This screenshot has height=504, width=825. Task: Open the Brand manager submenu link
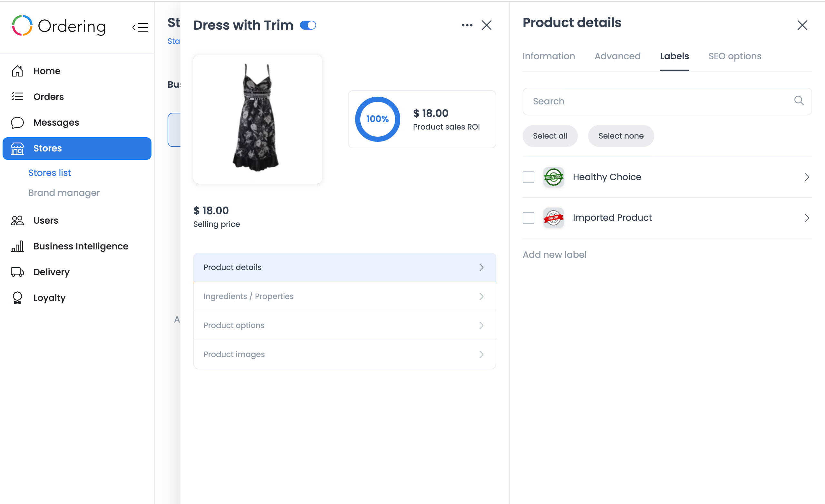click(x=64, y=193)
